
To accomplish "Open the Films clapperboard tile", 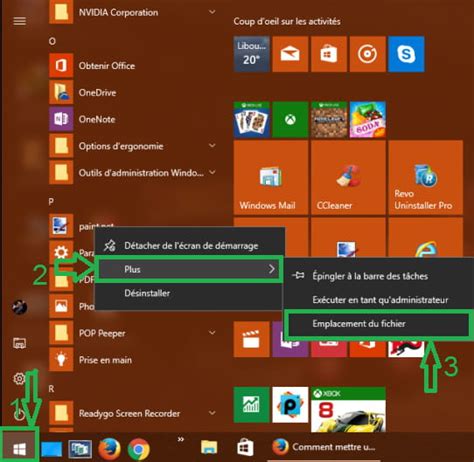I will (x=251, y=339).
